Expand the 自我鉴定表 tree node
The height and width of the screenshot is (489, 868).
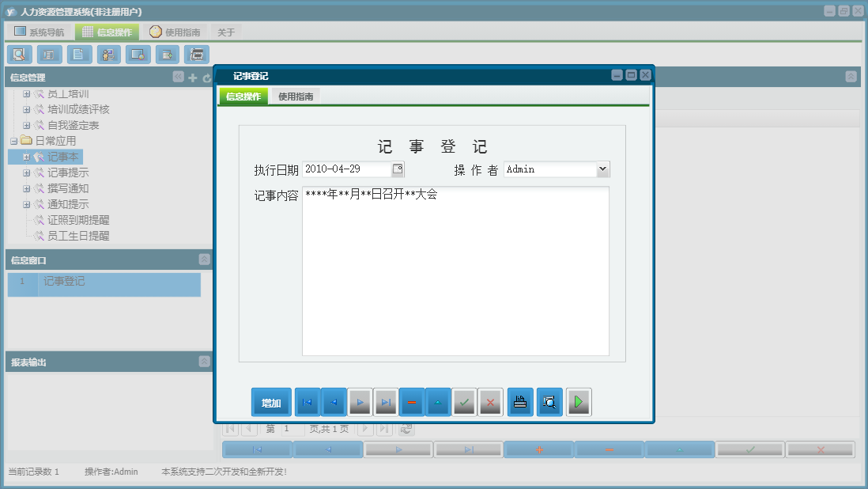click(26, 125)
